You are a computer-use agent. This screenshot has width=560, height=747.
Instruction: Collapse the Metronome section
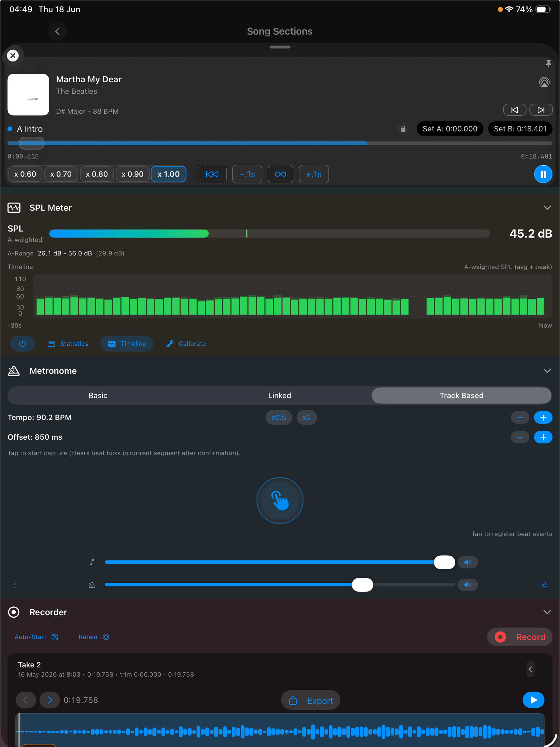click(x=547, y=371)
